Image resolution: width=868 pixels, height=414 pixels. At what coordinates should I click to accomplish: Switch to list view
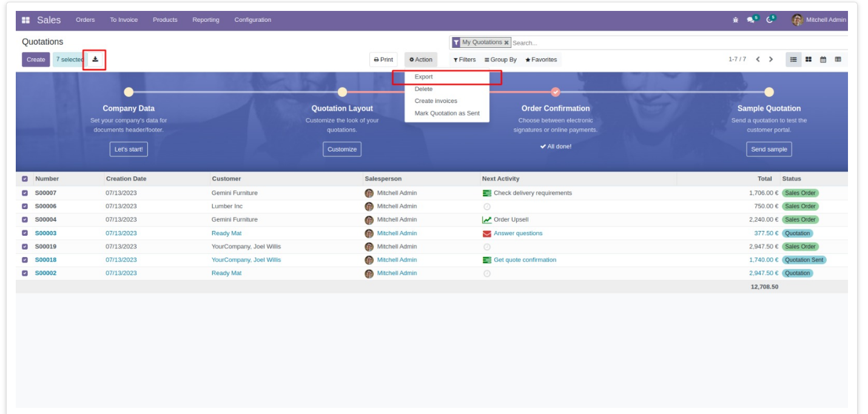794,59
